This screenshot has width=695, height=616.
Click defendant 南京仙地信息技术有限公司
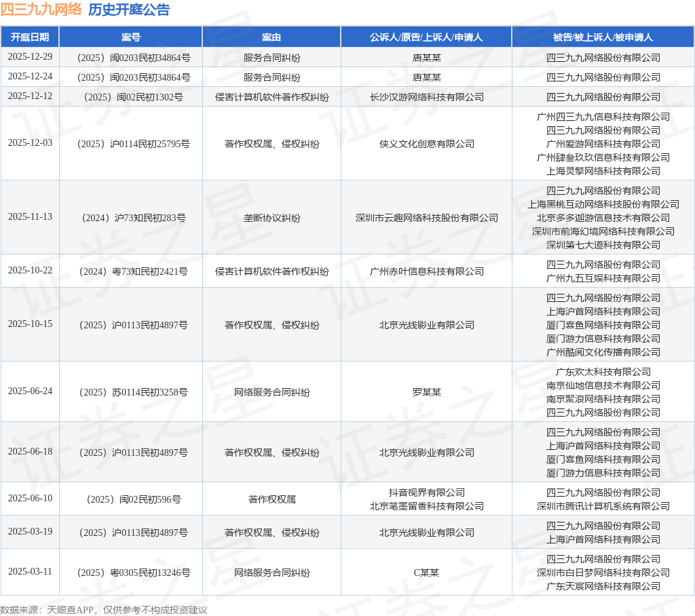coord(603,385)
